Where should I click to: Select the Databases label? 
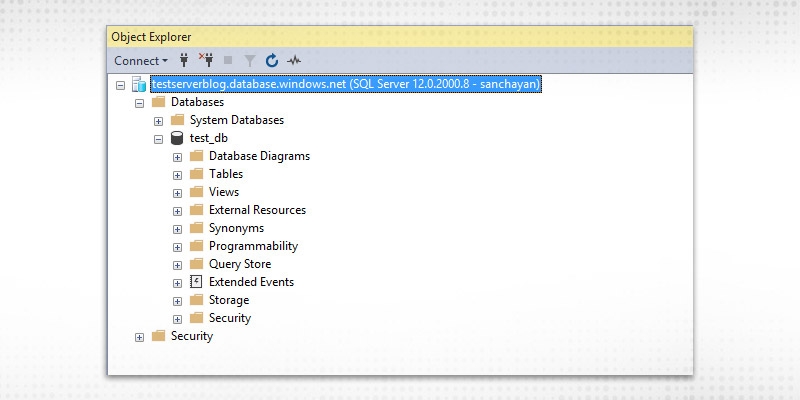point(197,102)
